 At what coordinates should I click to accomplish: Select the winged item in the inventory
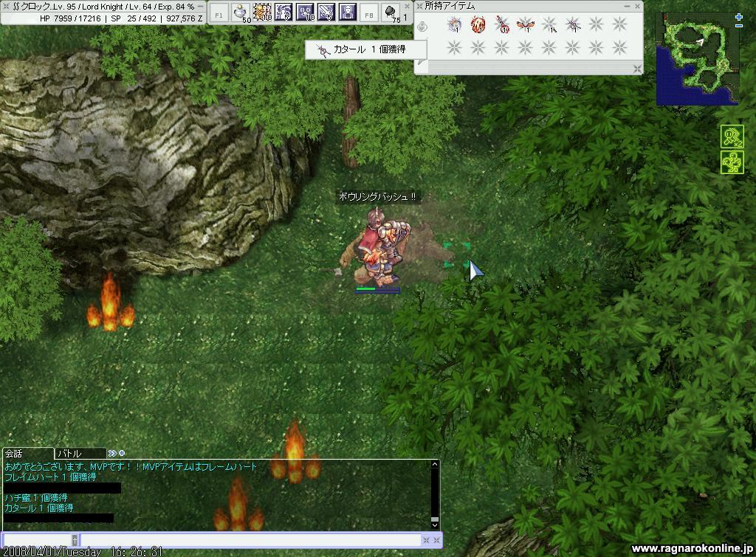coord(525,24)
